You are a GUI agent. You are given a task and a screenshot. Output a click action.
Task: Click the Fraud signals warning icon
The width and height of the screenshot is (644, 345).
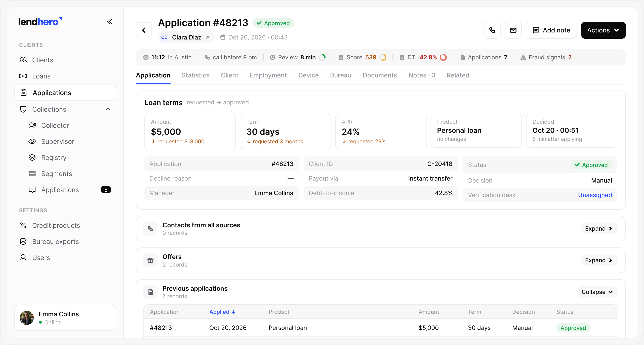coord(523,57)
